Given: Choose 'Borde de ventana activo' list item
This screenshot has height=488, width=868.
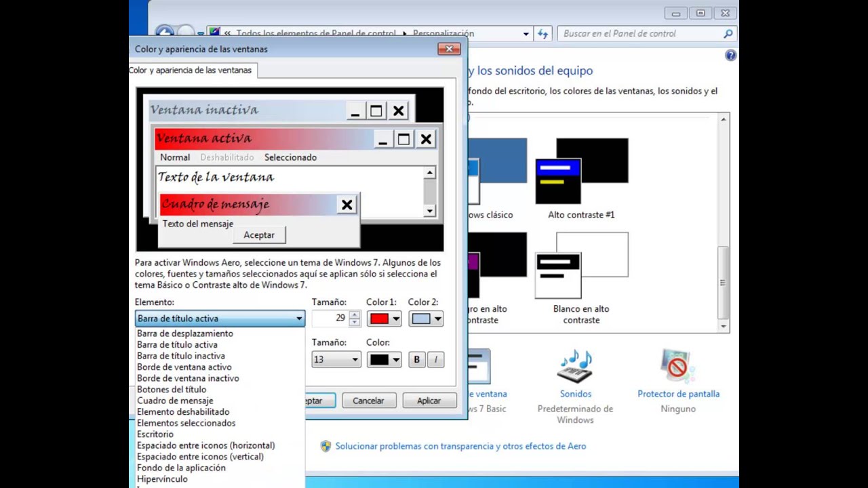Looking at the screenshot, I should tap(184, 367).
